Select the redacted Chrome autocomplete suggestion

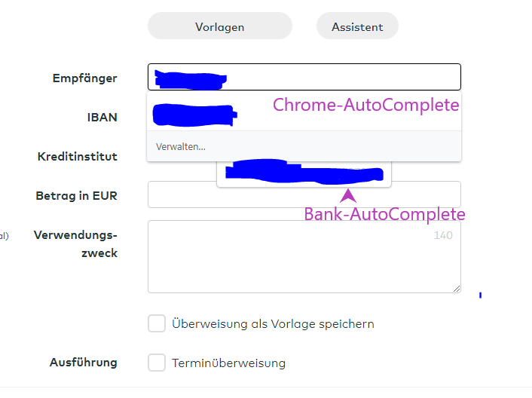click(196, 114)
